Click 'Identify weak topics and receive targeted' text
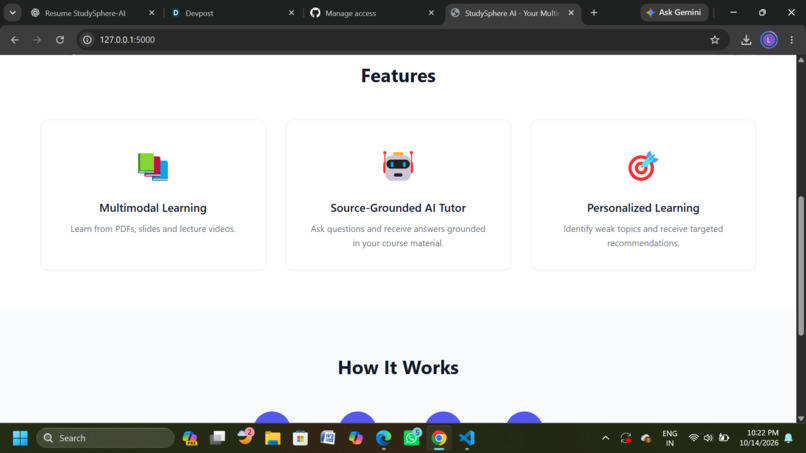The image size is (806, 453). pos(643,229)
